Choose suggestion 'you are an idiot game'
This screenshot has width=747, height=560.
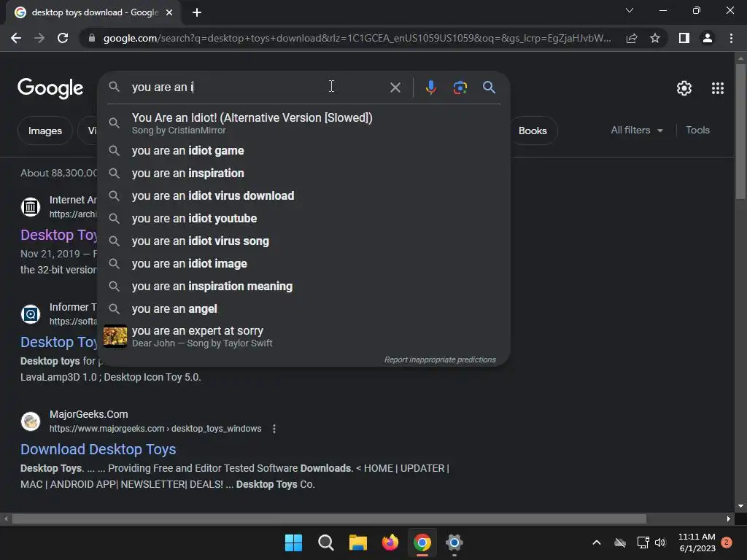[x=303, y=150]
